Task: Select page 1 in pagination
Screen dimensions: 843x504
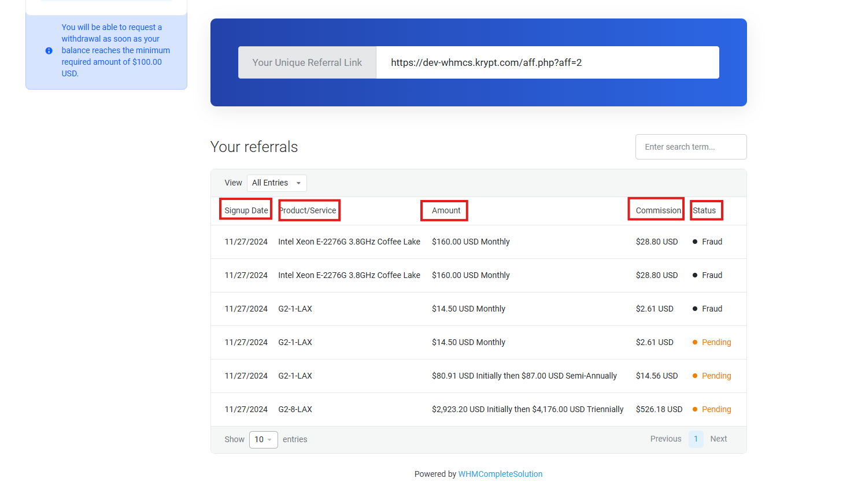Action: click(696, 439)
